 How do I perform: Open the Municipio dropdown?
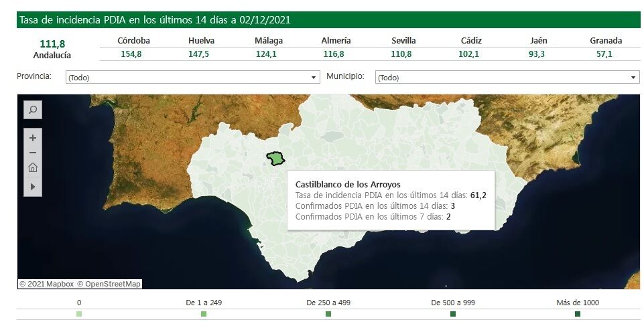[x=507, y=78]
